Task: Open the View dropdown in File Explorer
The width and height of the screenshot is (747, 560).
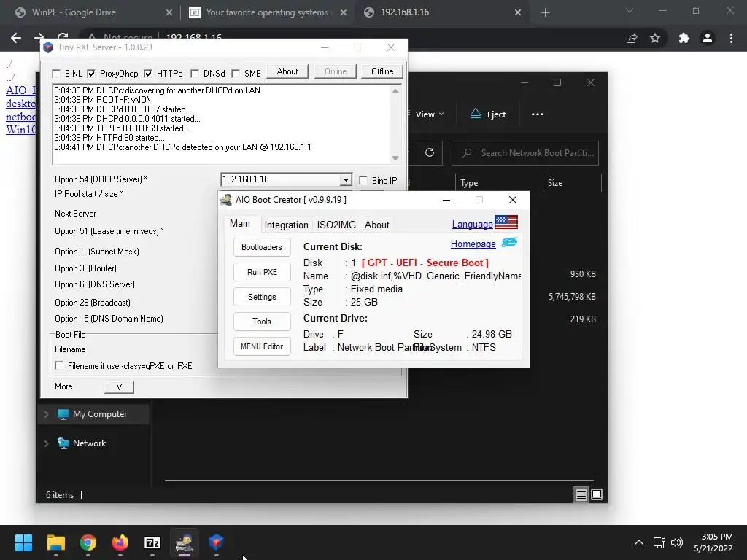Action: coord(429,114)
